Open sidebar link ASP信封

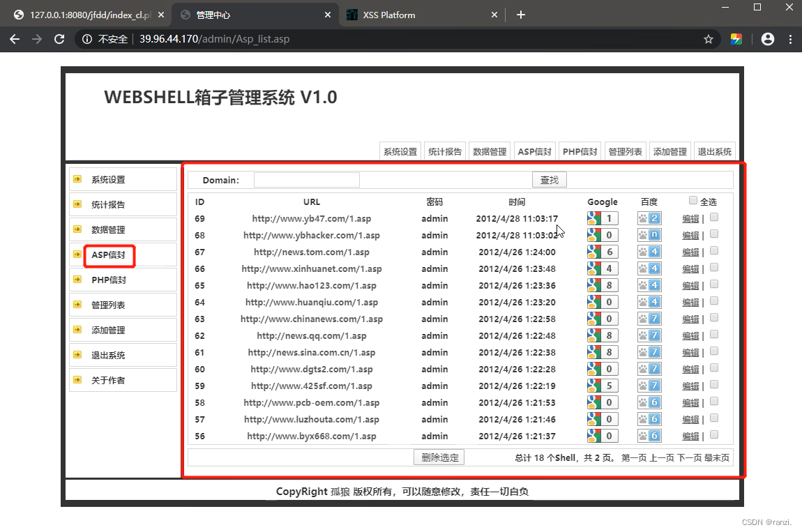[108, 254]
